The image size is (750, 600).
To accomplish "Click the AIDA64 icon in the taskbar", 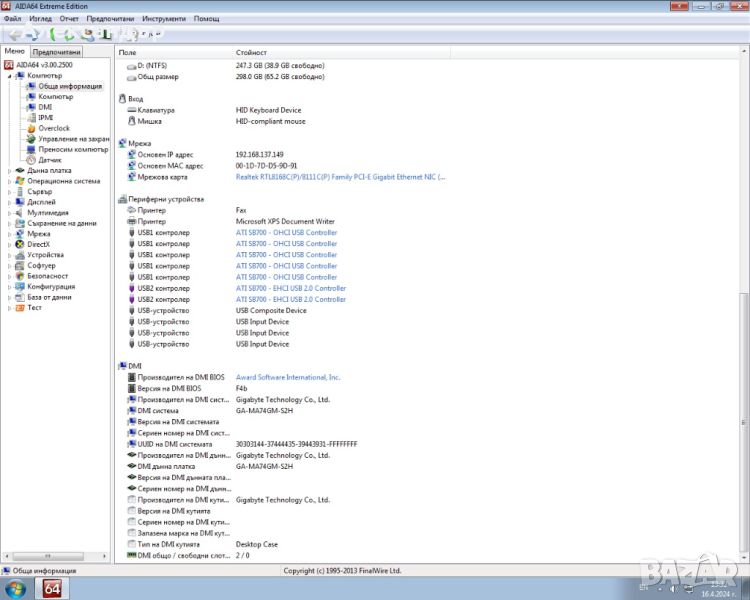I will (55, 588).
